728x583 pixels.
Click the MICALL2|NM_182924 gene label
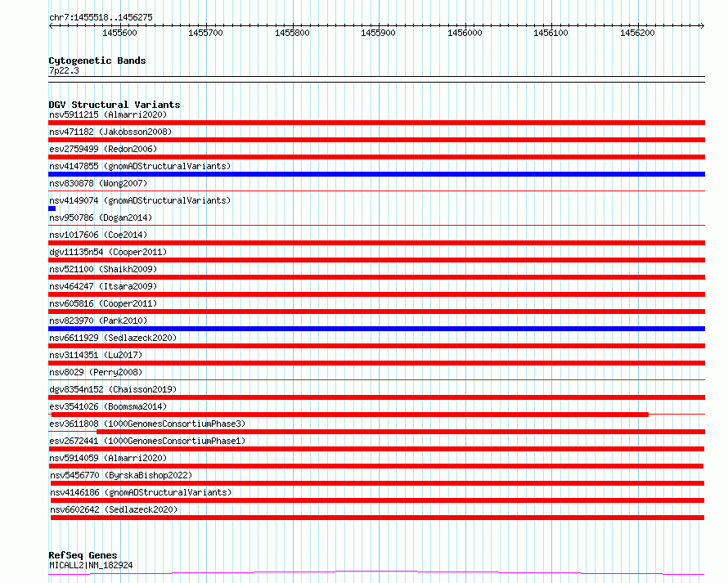pyautogui.click(x=91, y=565)
